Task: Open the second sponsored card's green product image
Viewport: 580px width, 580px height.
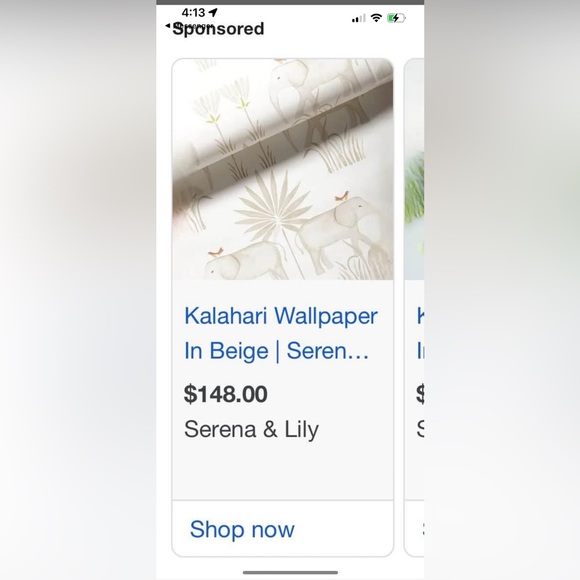Action: pyautogui.click(x=414, y=169)
